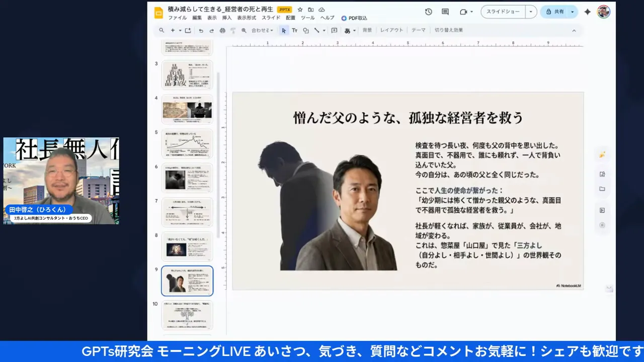Image resolution: width=644 pixels, height=362 pixels.
Task: Click the 共有 button
Action: (x=556, y=11)
